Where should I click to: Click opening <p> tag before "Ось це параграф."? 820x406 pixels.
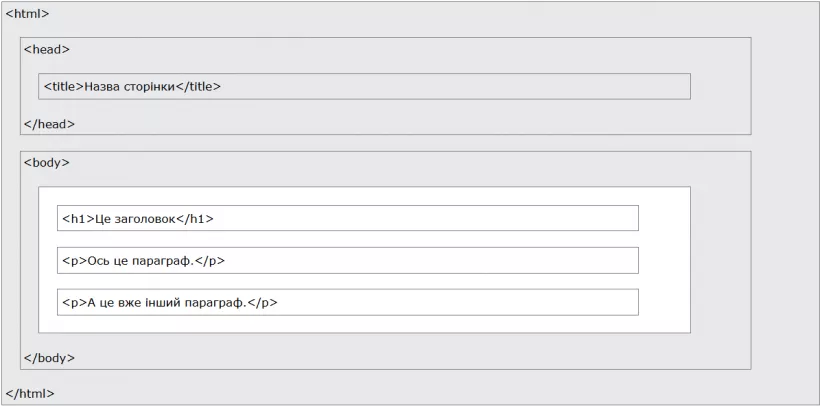[x=73, y=260]
